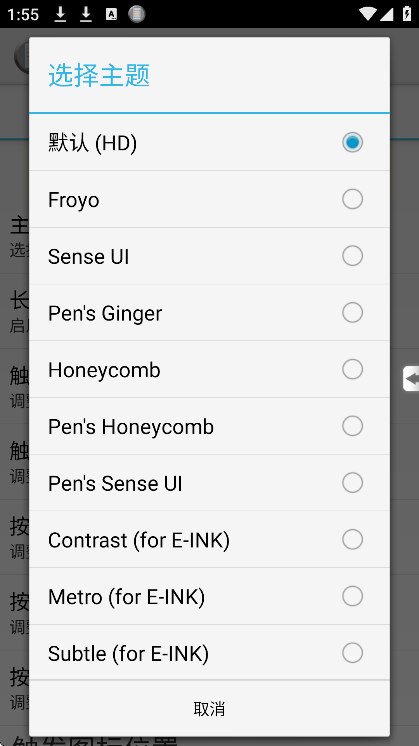Select the Sense UI radio button
The width and height of the screenshot is (419, 746).
coord(352,256)
